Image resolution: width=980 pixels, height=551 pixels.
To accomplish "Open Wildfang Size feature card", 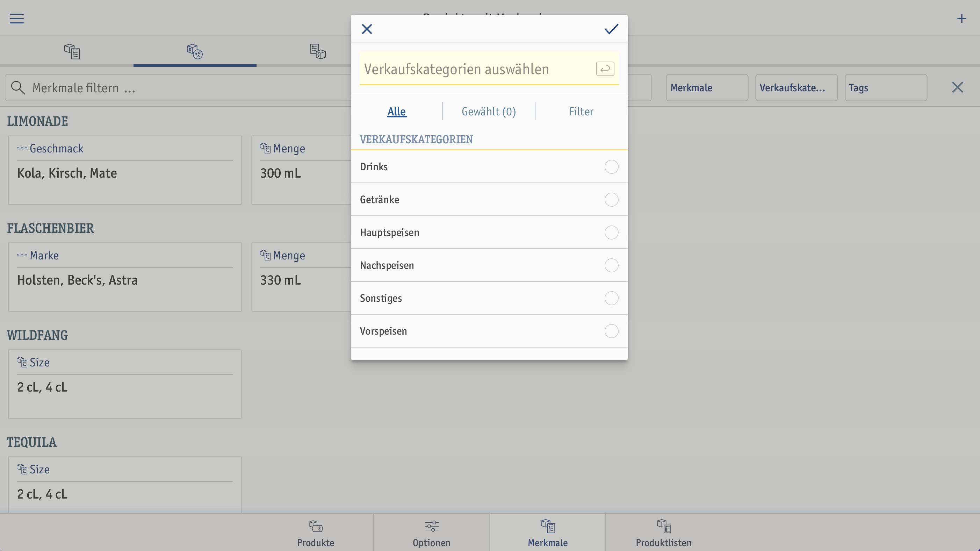I will tap(125, 384).
